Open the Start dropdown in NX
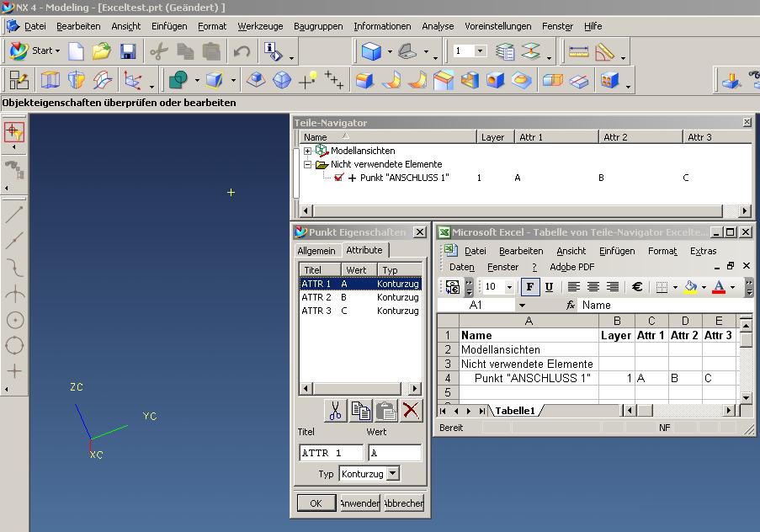 click(34, 51)
